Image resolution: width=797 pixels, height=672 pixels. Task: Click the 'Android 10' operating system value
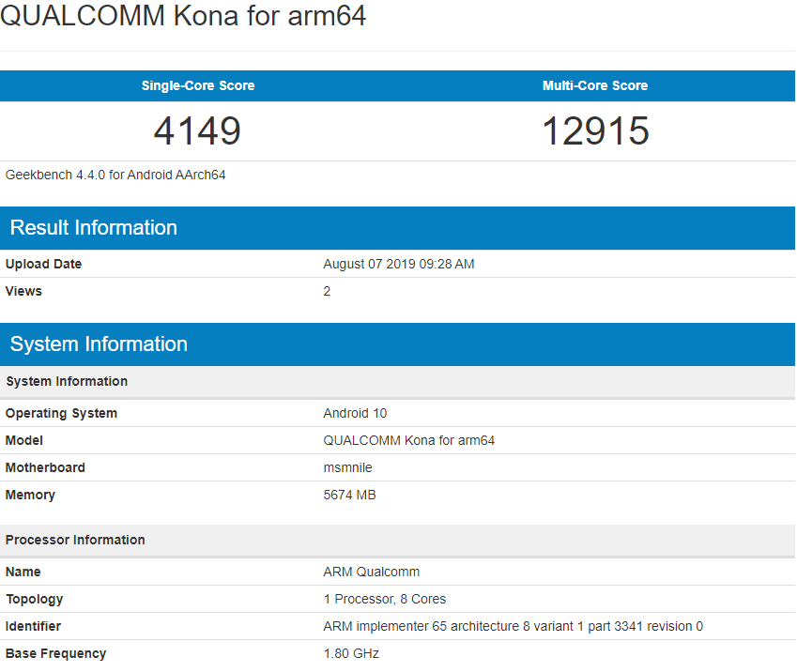pos(355,413)
